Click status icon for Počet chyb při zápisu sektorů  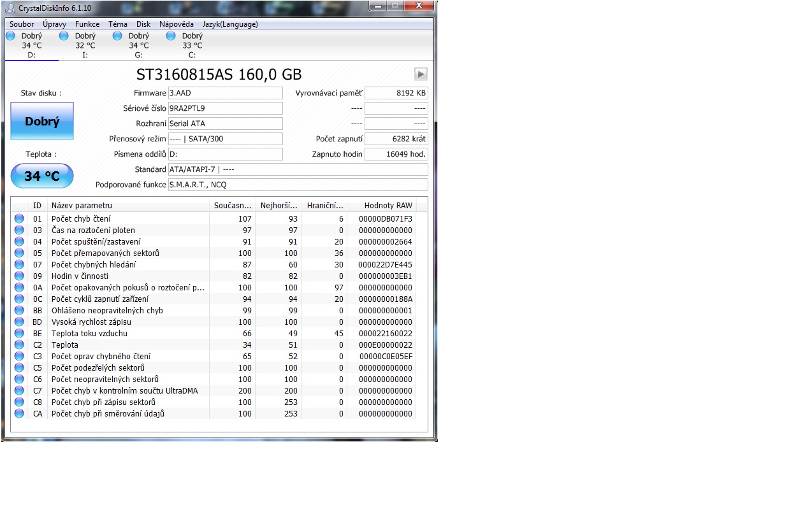tap(19, 402)
